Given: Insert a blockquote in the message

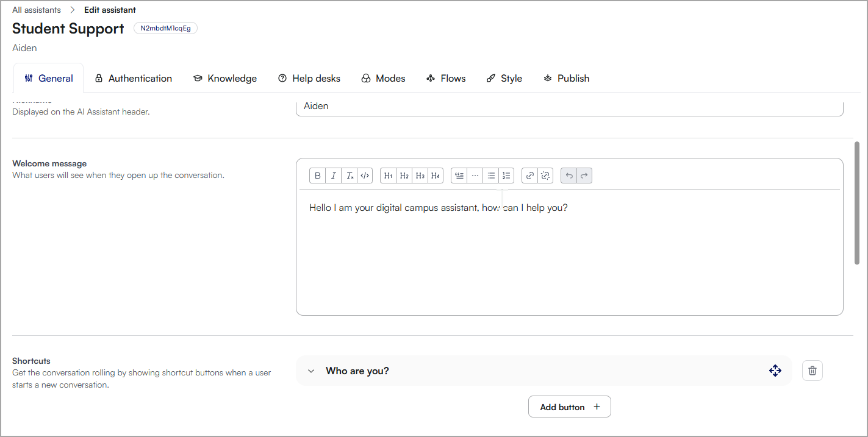Looking at the screenshot, I should tap(459, 176).
